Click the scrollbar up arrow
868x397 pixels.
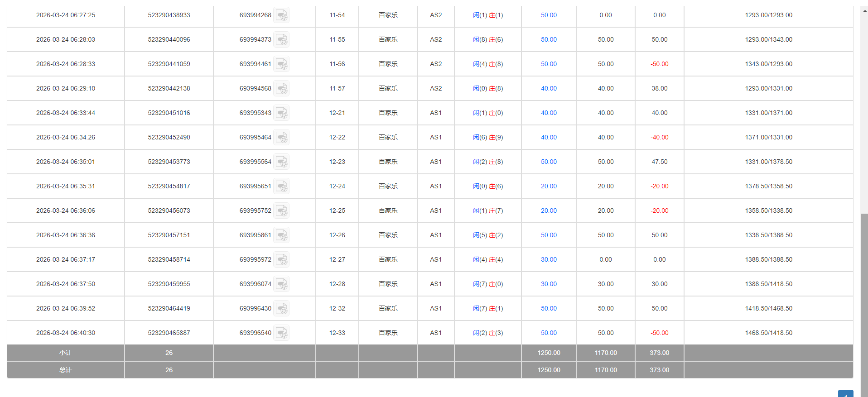[864, 11]
